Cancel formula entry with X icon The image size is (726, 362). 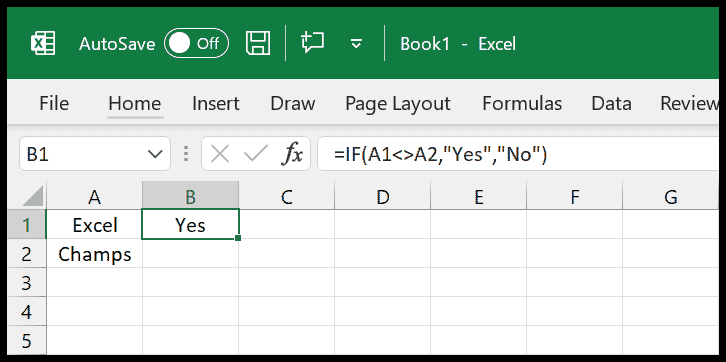[x=219, y=154]
